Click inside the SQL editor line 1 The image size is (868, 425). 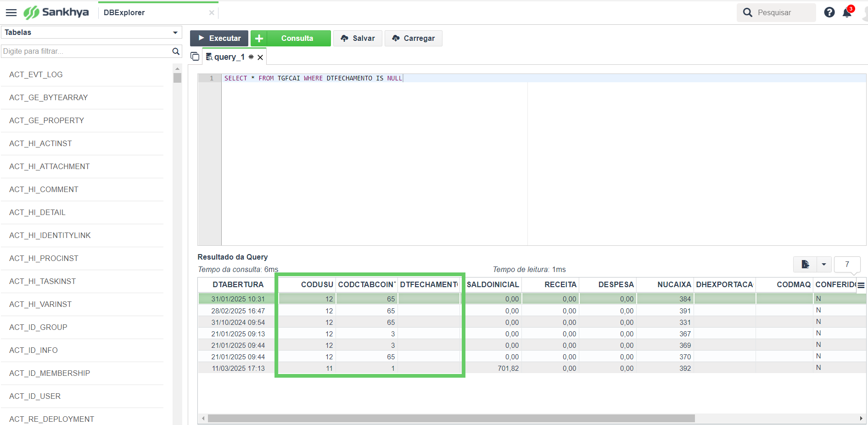point(543,78)
